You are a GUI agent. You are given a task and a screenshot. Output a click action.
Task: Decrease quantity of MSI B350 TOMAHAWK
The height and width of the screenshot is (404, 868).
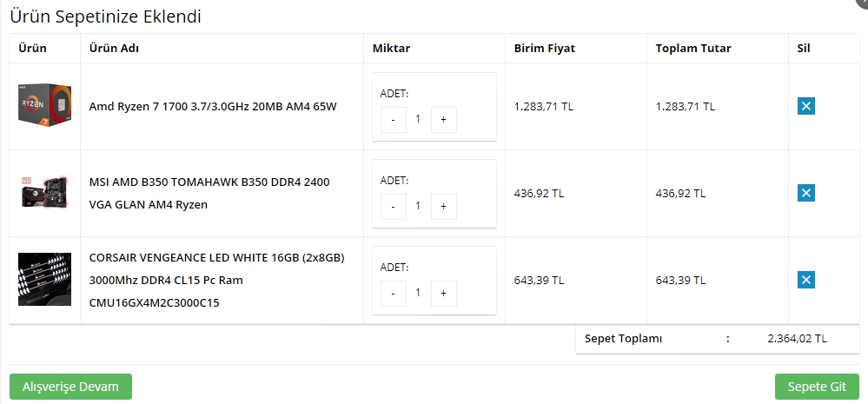tap(393, 207)
